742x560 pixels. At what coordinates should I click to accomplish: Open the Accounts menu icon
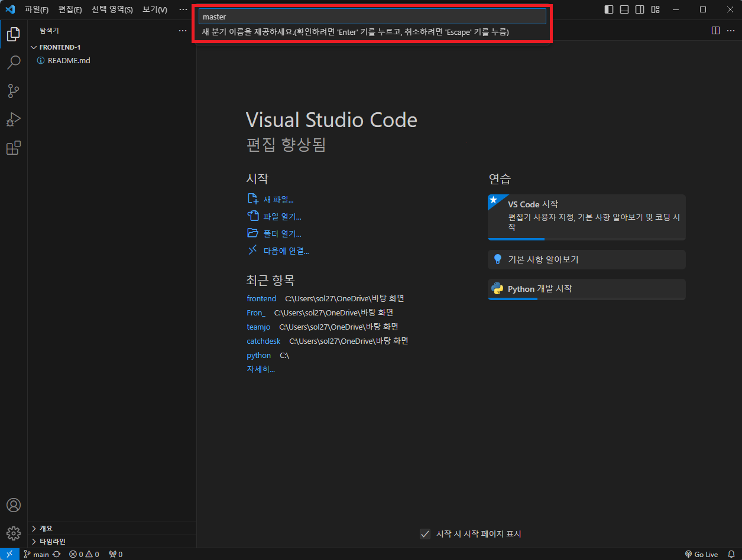pos(14,505)
